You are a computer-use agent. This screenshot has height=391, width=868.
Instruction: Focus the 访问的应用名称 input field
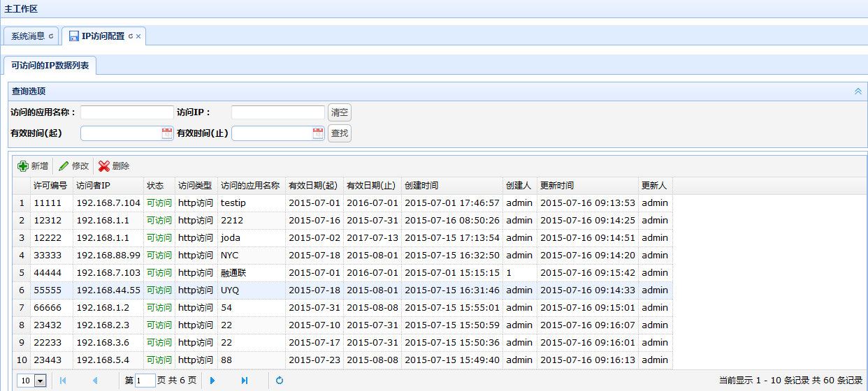(x=126, y=112)
